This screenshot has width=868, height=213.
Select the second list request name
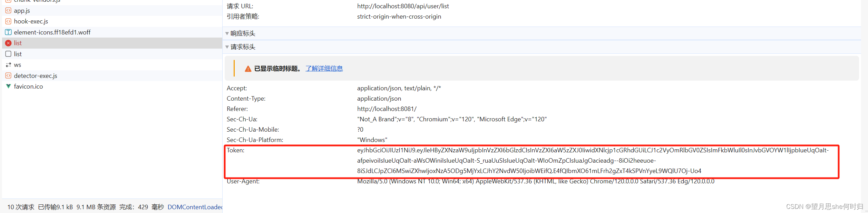(x=18, y=54)
